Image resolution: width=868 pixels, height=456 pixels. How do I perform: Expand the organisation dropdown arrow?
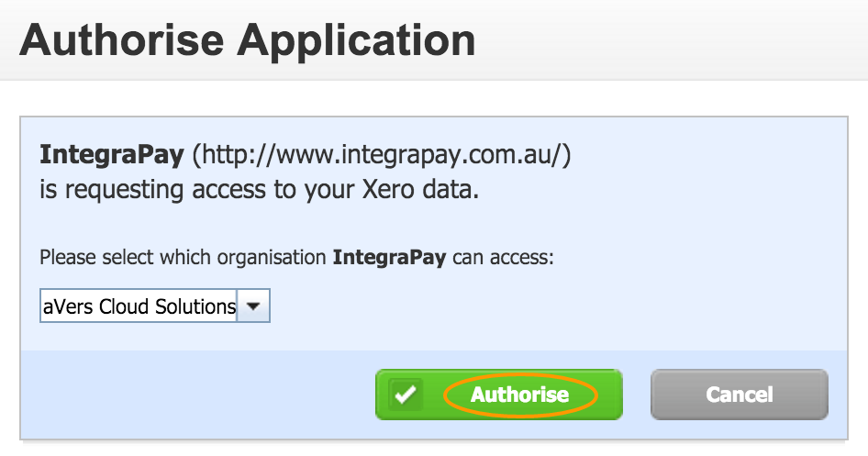coord(253,306)
